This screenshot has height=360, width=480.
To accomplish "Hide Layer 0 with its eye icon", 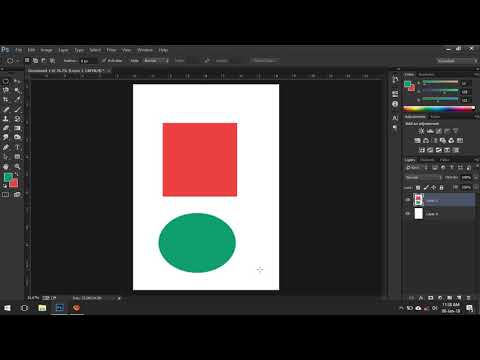I will coord(408,214).
